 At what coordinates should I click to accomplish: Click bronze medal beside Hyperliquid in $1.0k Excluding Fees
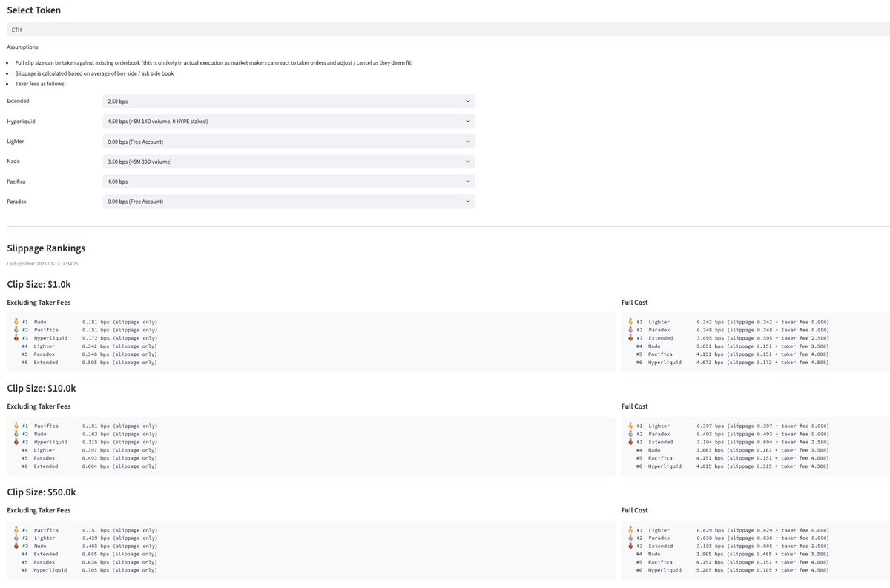pyautogui.click(x=16, y=338)
